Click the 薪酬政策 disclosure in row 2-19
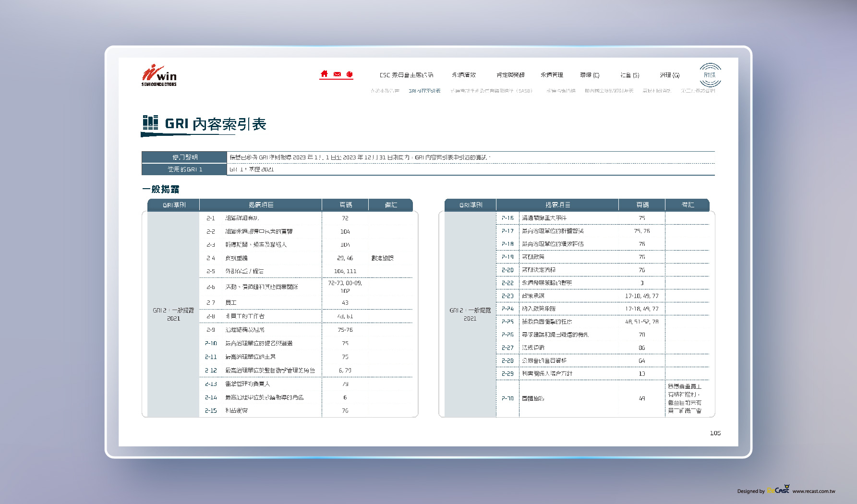Screen dimensions: 857x504 (533, 257)
